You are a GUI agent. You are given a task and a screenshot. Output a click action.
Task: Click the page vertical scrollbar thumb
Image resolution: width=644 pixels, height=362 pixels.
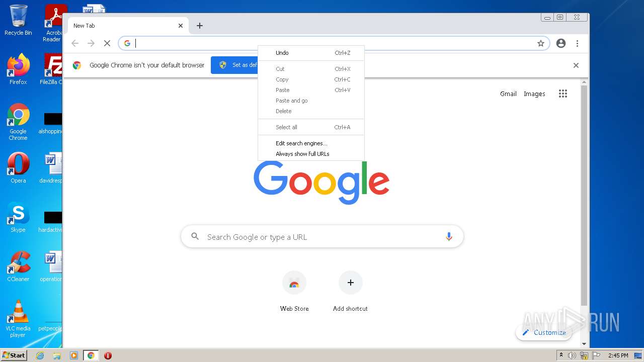click(x=584, y=196)
